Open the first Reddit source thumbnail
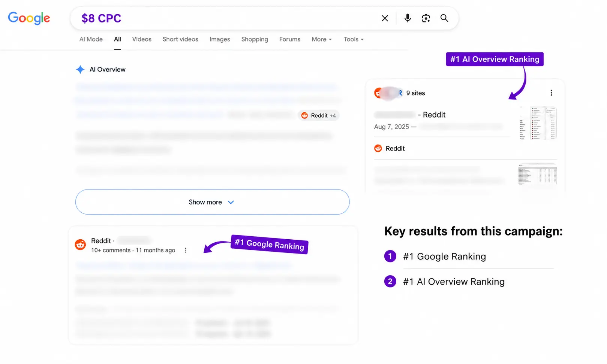Screen dimensions: 607x364 [x=538, y=123]
